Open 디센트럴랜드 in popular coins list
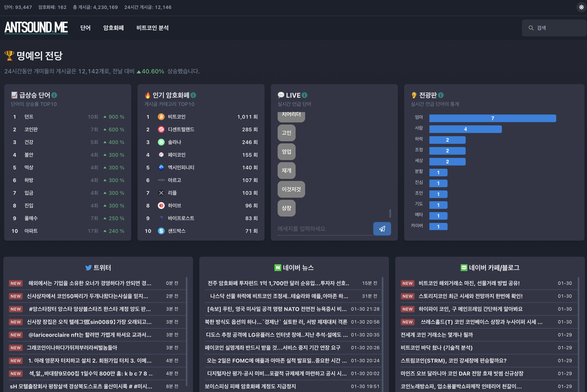The image size is (587, 392). (x=181, y=129)
